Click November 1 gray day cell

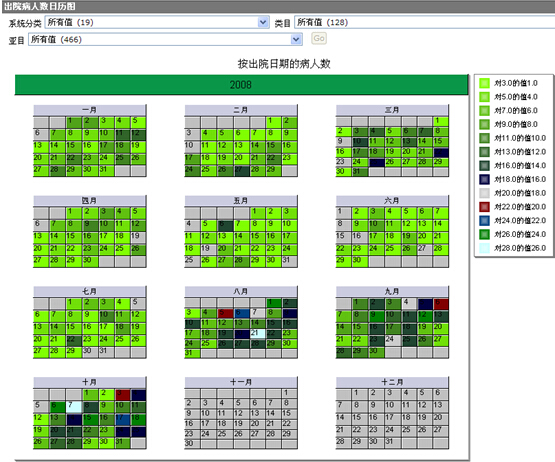pos(290,393)
